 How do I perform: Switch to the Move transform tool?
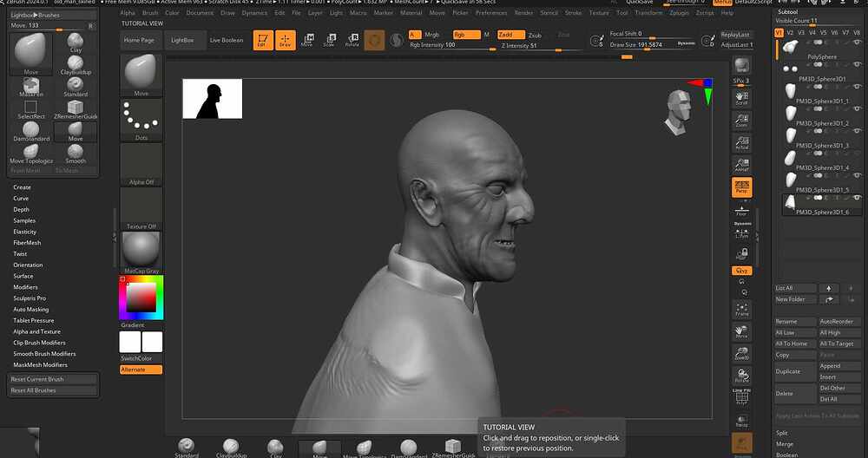point(307,40)
